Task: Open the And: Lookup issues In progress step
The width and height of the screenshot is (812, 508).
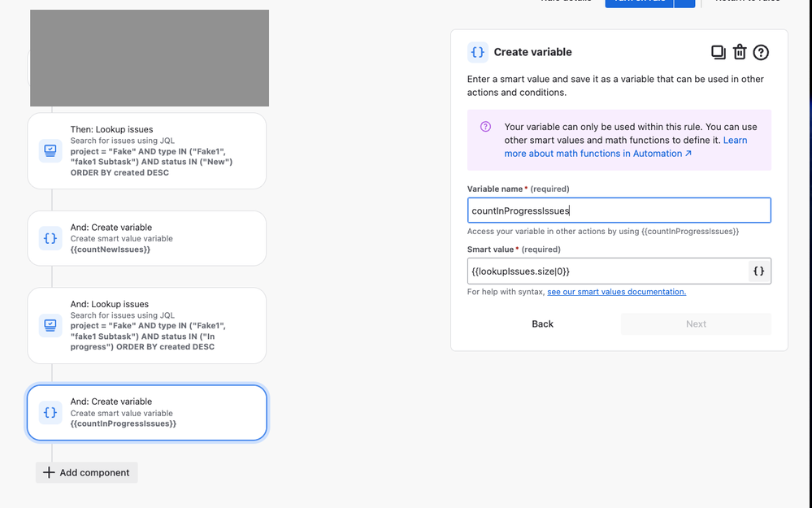Action: coord(147,325)
